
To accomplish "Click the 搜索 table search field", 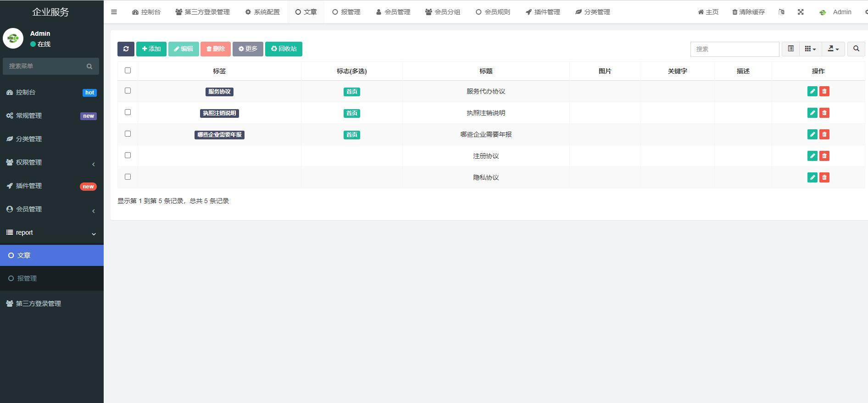I will [x=734, y=49].
